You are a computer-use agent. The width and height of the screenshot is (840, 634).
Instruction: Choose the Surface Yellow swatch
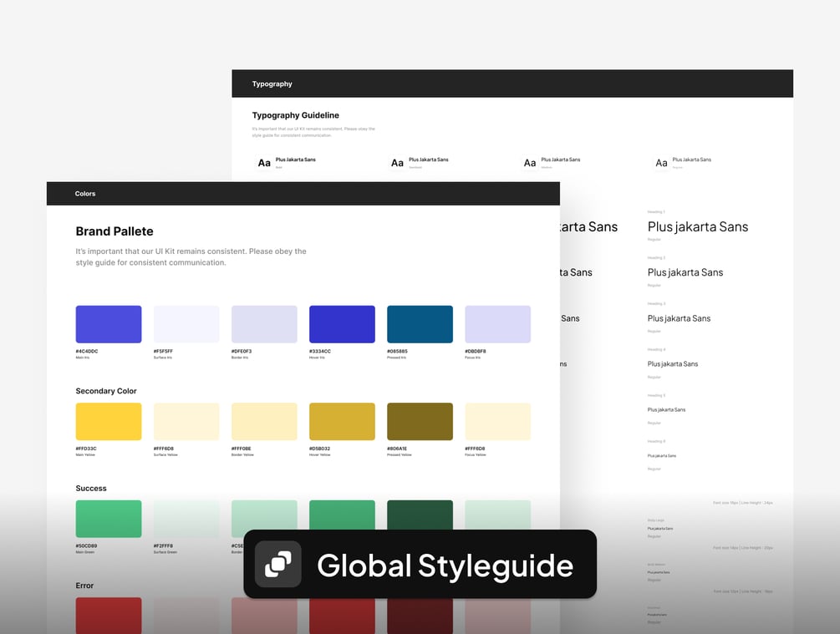(186, 422)
